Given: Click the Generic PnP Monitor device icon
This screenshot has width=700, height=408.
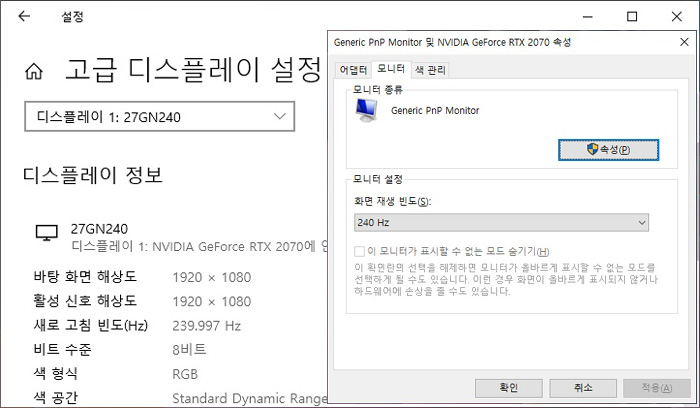Looking at the screenshot, I should pos(366,111).
